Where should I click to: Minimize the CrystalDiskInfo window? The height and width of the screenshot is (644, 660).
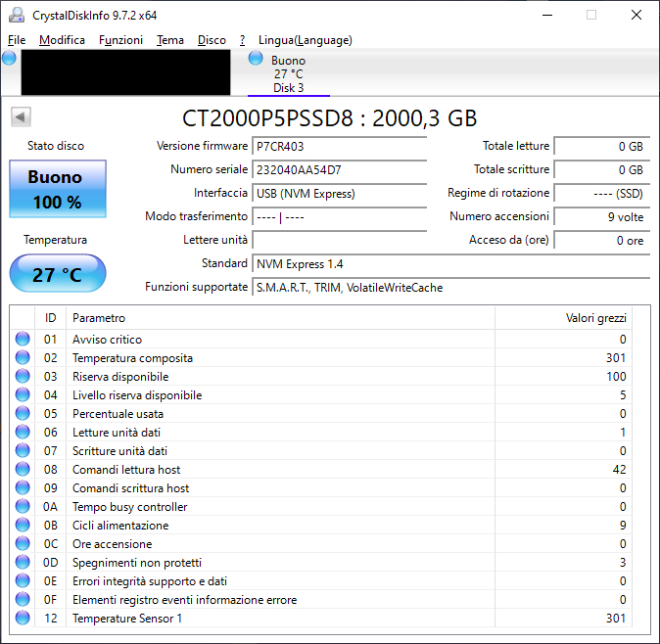(x=547, y=15)
